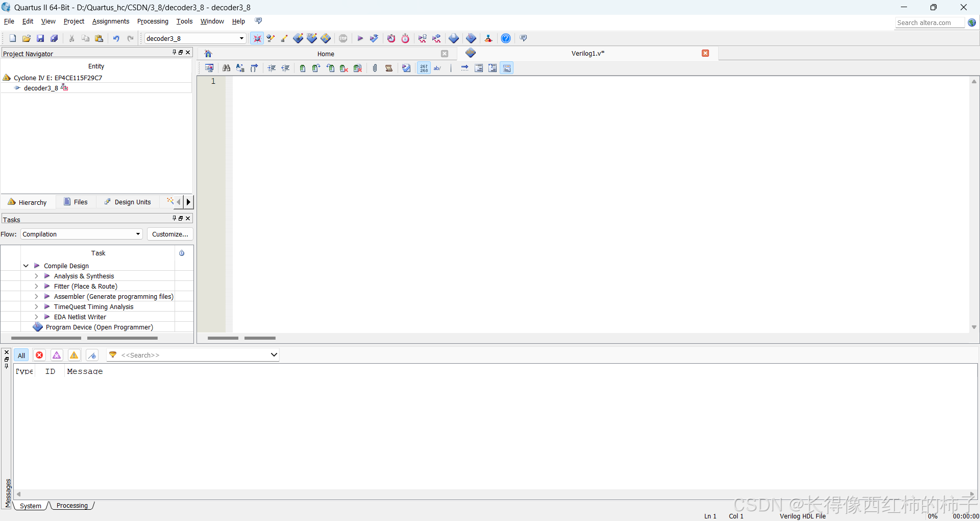Open the decoder3_8 project dropdown

241,38
